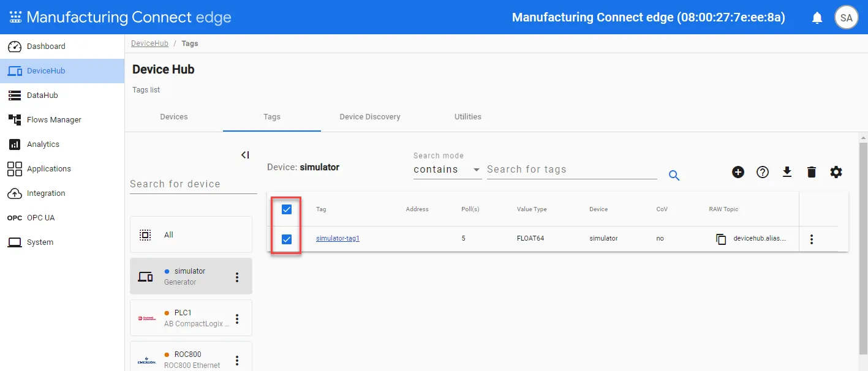868x371 pixels.
Task: Click the Tag column header
Action: [321, 209]
